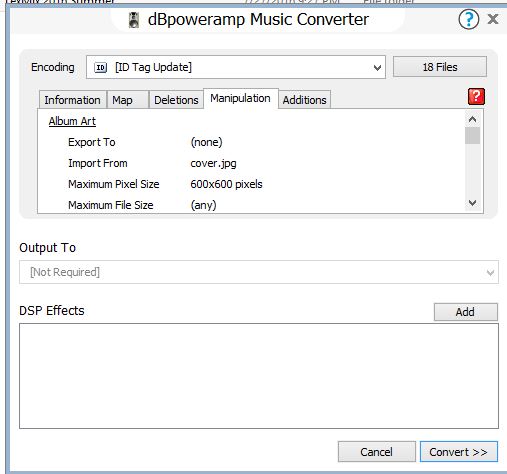
Task: Cancel the conversion dialog
Action: pyautogui.click(x=376, y=452)
